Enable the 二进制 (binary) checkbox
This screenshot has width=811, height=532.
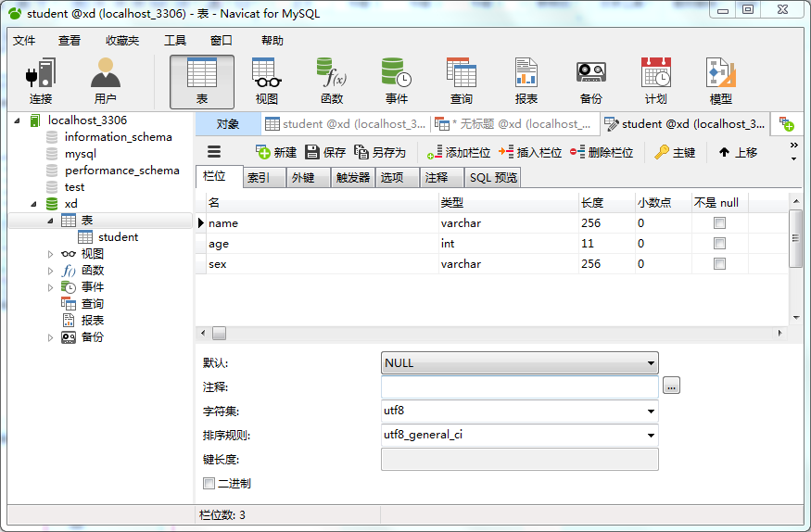(209, 483)
